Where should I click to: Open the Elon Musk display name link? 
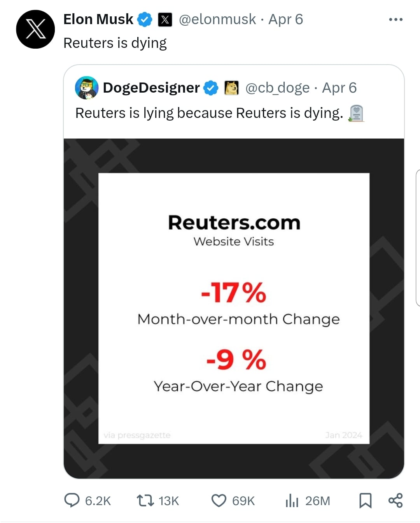pyautogui.click(x=98, y=19)
